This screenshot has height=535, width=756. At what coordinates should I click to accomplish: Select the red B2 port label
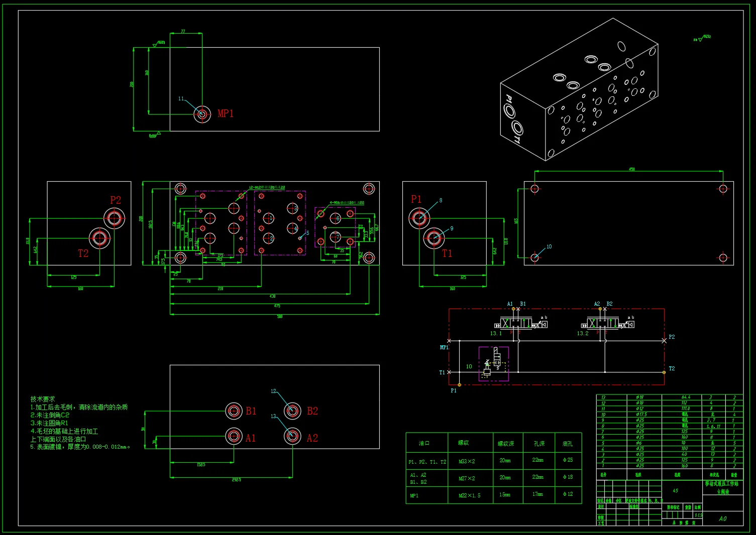[x=312, y=412]
